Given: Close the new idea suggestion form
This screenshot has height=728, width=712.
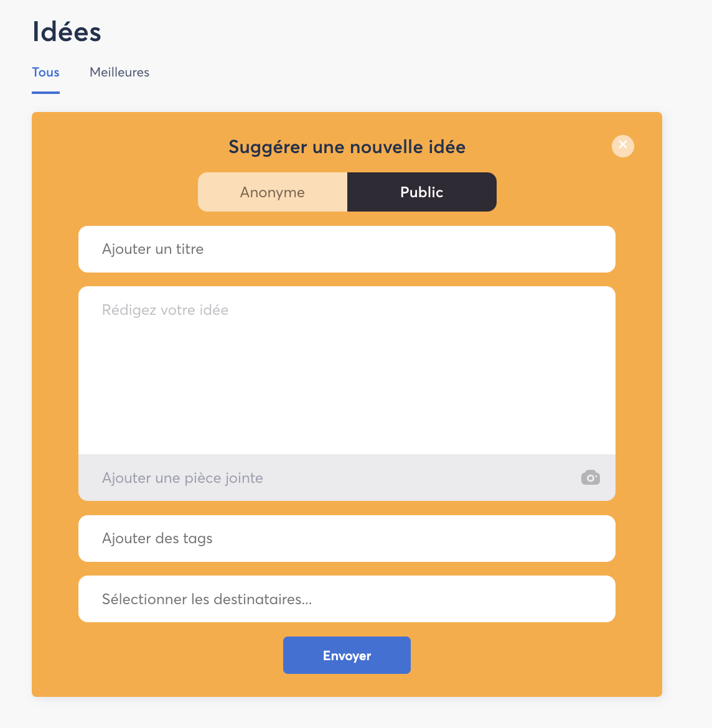Looking at the screenshot, I should pyautogui.click(x=623, y=146).
